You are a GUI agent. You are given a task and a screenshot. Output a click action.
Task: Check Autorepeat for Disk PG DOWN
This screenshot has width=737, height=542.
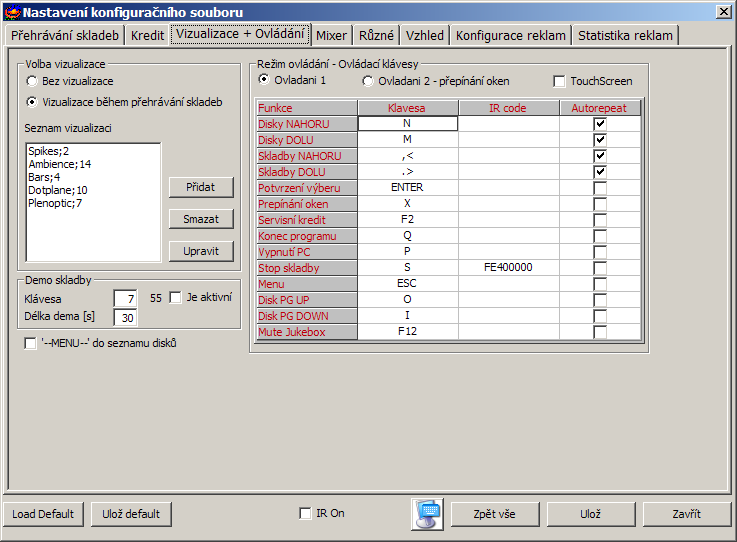click(x=600, y=316)
